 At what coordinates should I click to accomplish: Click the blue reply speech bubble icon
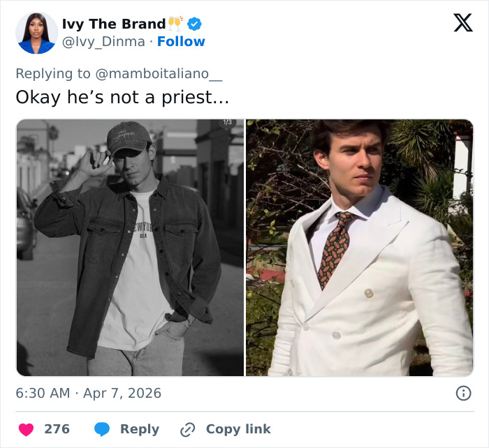click(102, 429)
